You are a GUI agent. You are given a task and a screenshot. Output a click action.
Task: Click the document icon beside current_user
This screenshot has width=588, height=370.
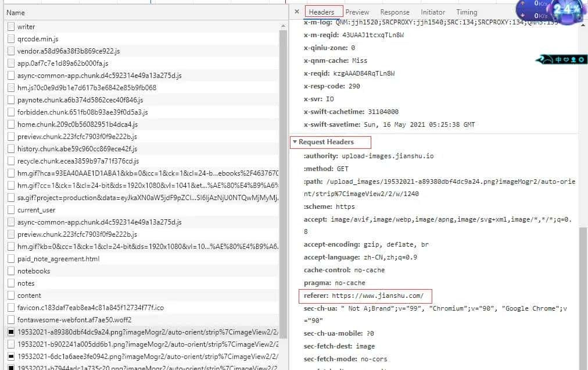(x=11, y=210)
